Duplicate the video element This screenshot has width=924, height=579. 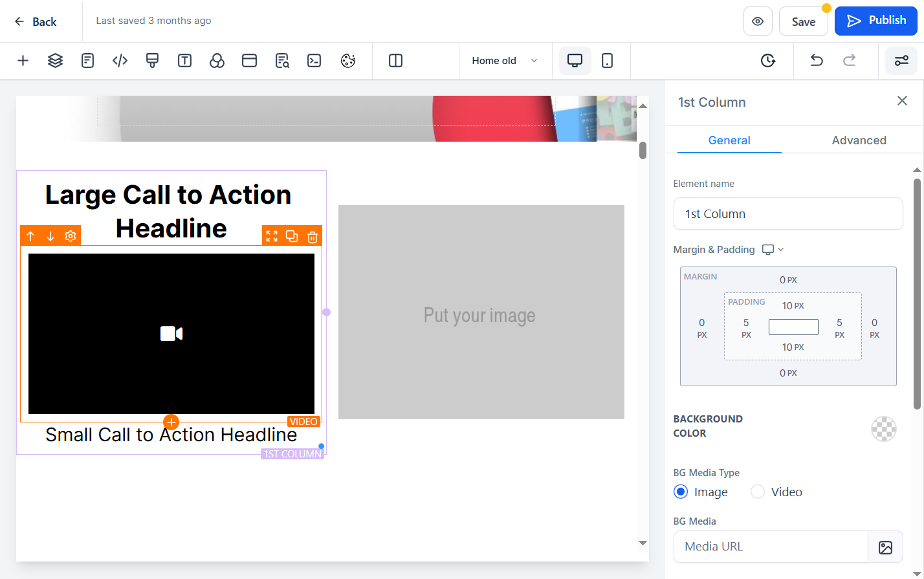click(x=292, y=236)
